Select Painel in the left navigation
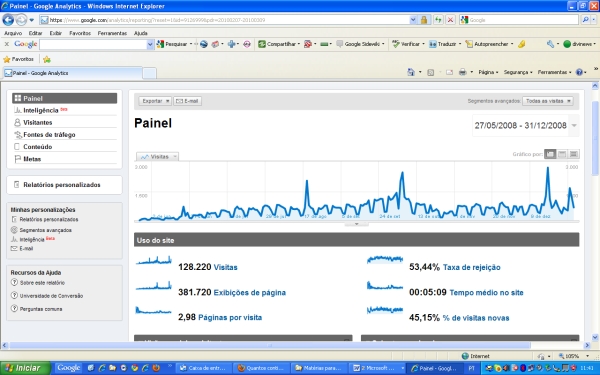 click(x=64, y=98)
